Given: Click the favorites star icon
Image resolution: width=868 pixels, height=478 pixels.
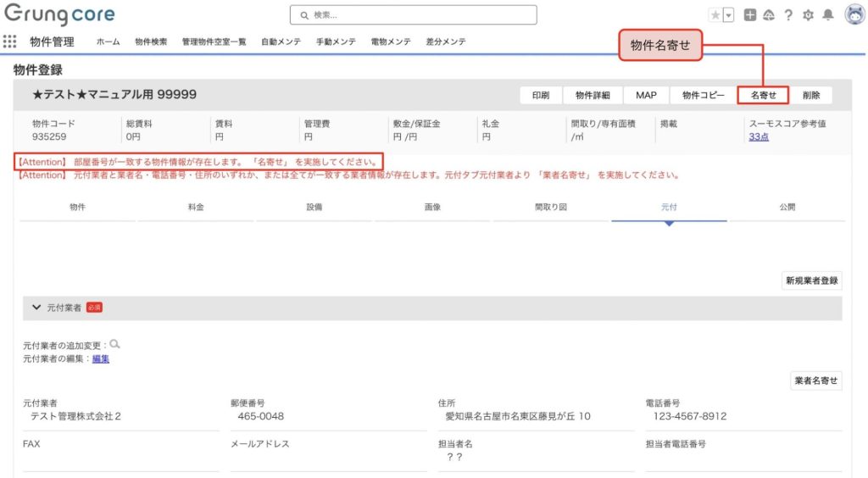Looking at the screenshot, I should (x=715, y=15).
